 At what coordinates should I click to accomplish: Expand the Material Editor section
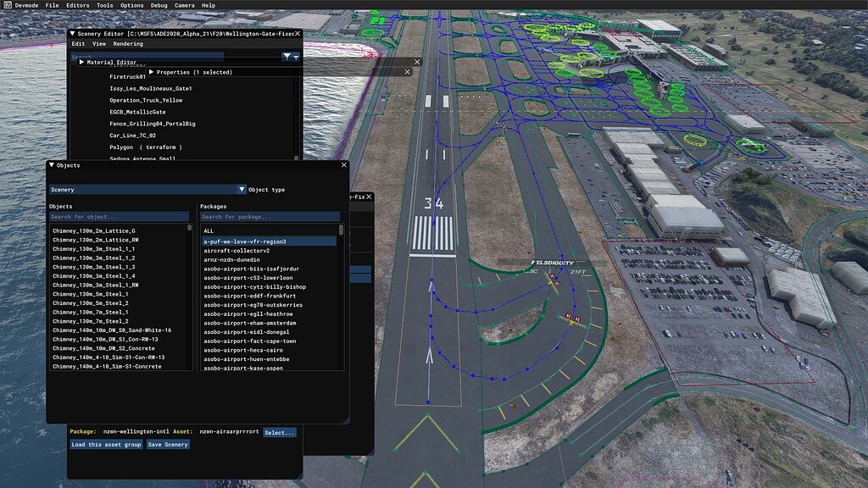pyautogui.click(x=81, y=62)
